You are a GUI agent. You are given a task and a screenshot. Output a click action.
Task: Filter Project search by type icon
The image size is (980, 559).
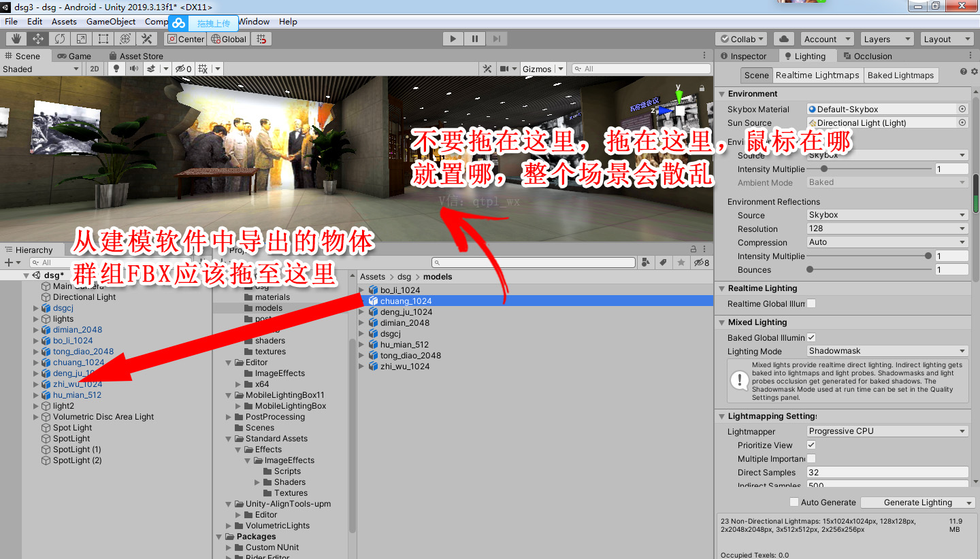point(647,262)
